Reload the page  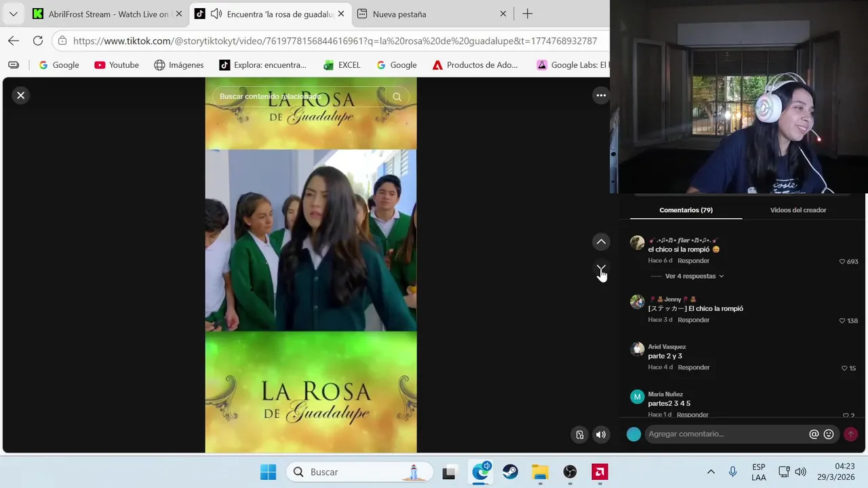tap(38, 41)
